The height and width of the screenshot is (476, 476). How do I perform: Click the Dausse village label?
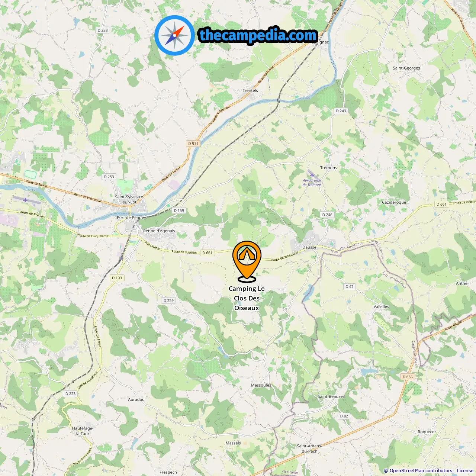[x=309, y=247]
